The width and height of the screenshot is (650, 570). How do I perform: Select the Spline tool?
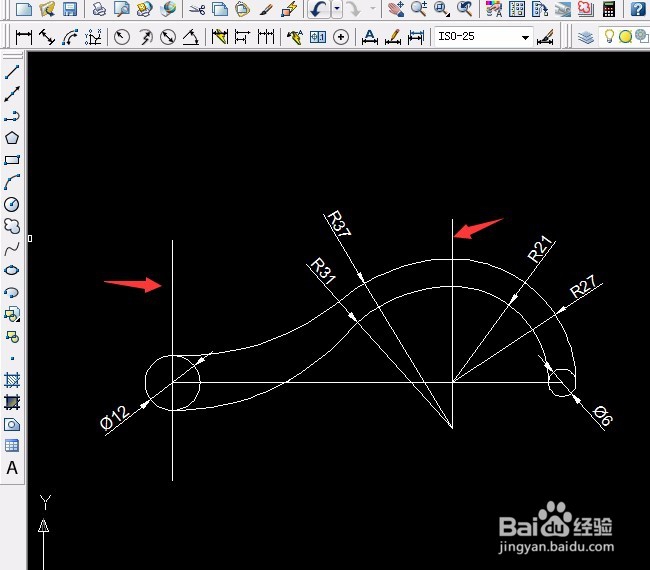[12, 248]
